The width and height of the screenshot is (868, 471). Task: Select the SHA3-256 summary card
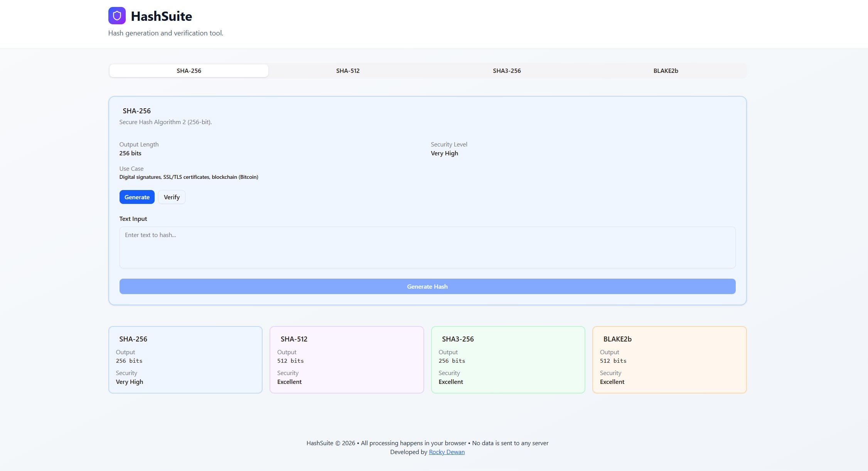pyautogui.click(x=508, y=359)
